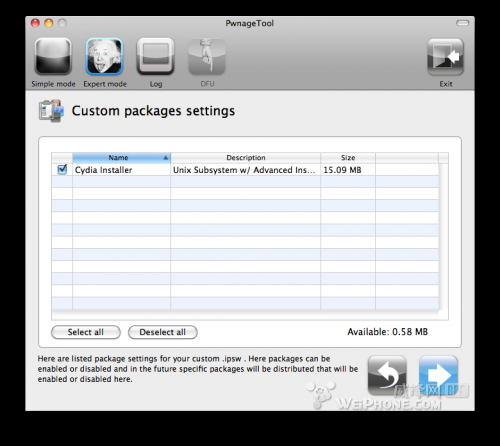Click Custom packages settings header icon

tap(51, 111)
